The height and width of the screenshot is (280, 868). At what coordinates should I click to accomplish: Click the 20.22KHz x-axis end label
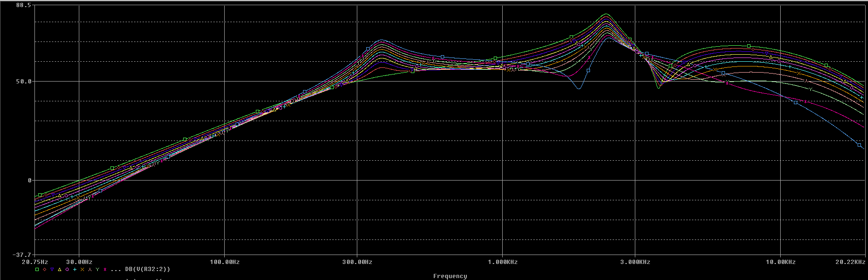(851, 262)
